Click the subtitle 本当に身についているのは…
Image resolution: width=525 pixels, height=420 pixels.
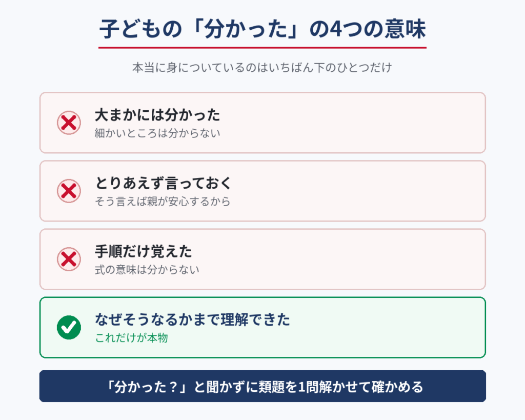(262, 68)
